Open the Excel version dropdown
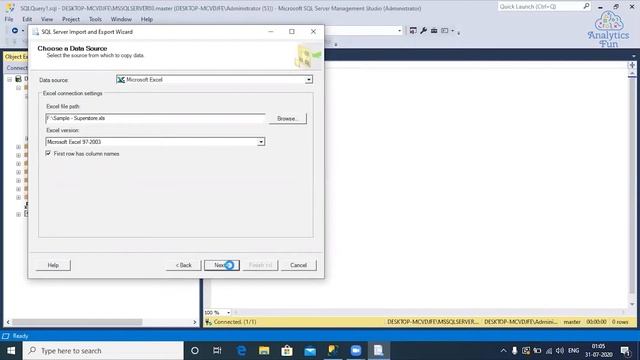640x360 pixels. click(261, 142)
